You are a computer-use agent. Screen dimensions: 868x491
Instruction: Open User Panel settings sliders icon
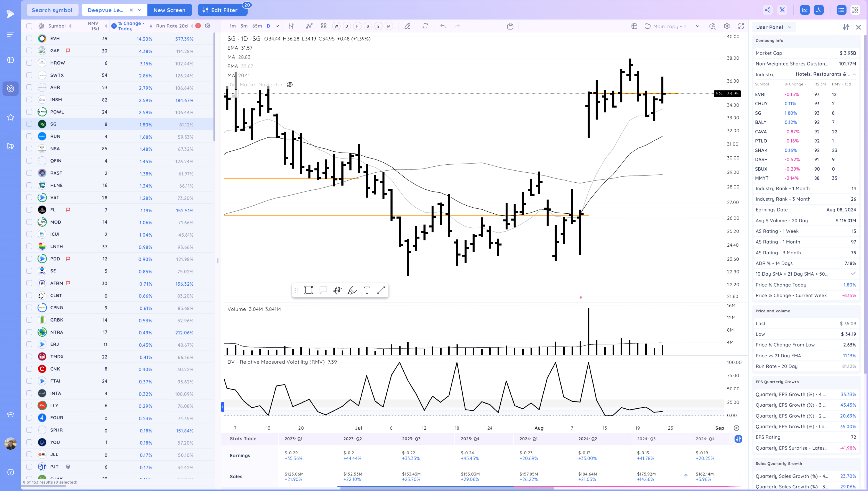pyautogui.click(x=846, y=27)
